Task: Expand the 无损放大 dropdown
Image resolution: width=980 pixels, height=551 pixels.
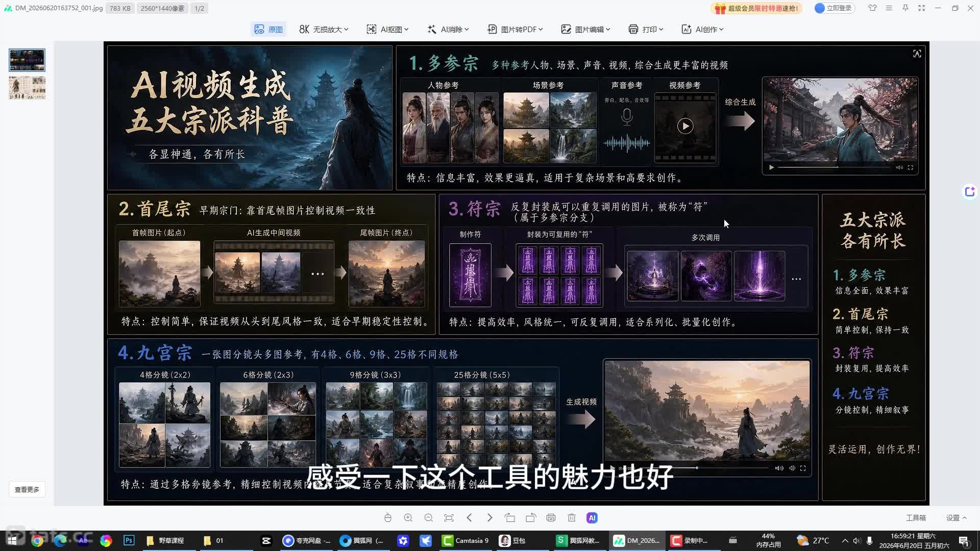Action: pyautogui.click(x=324, y=29)
